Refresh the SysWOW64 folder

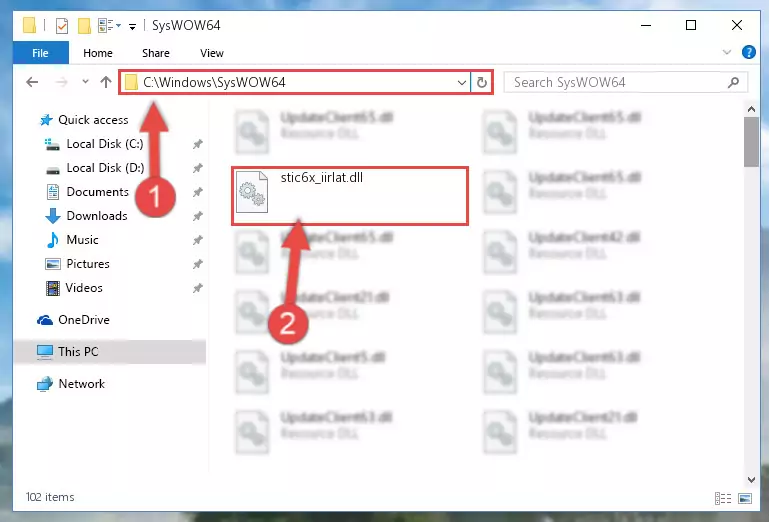(x=482, y=82)
